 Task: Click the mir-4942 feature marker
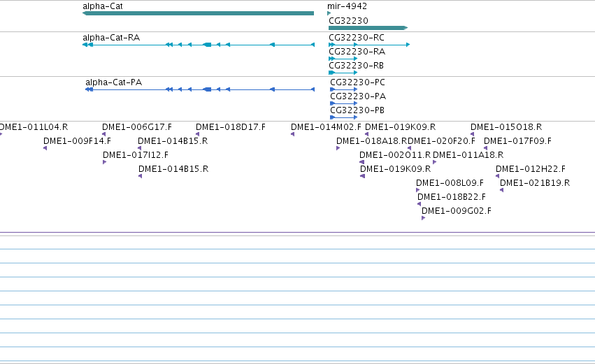pyautogui.click(x=329, y=13)
